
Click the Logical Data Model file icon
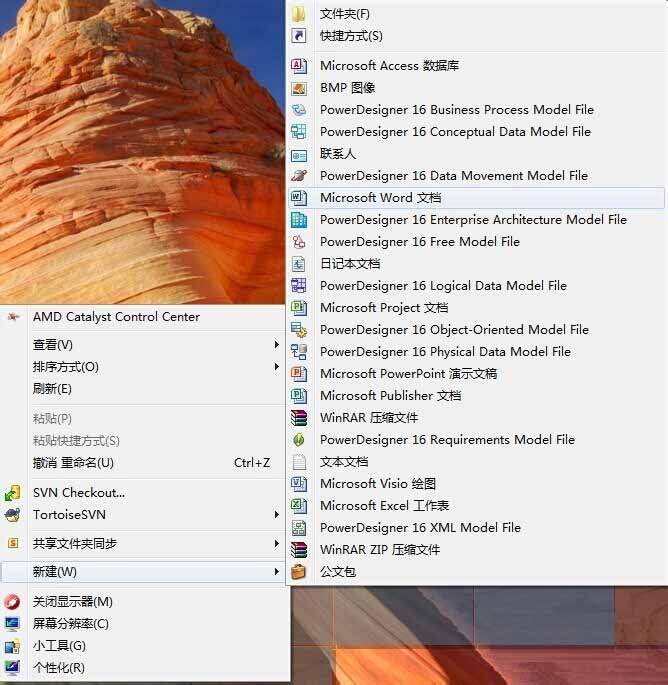(299, 286)
